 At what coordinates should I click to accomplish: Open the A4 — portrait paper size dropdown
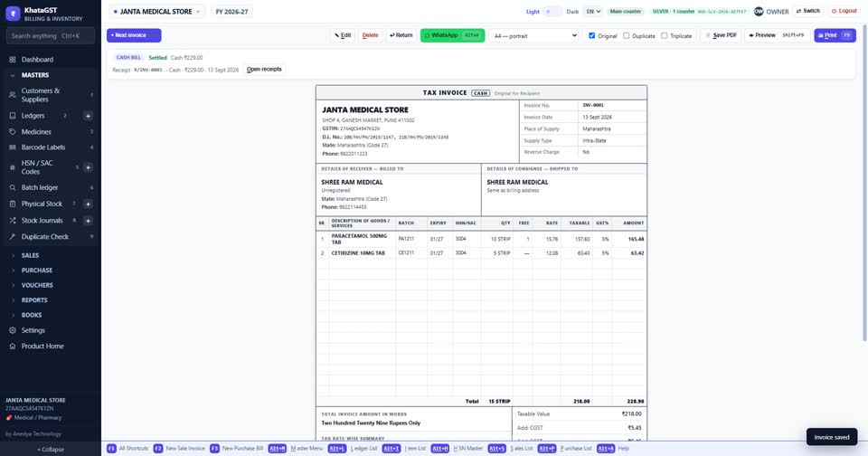click(x=534, y=35)
